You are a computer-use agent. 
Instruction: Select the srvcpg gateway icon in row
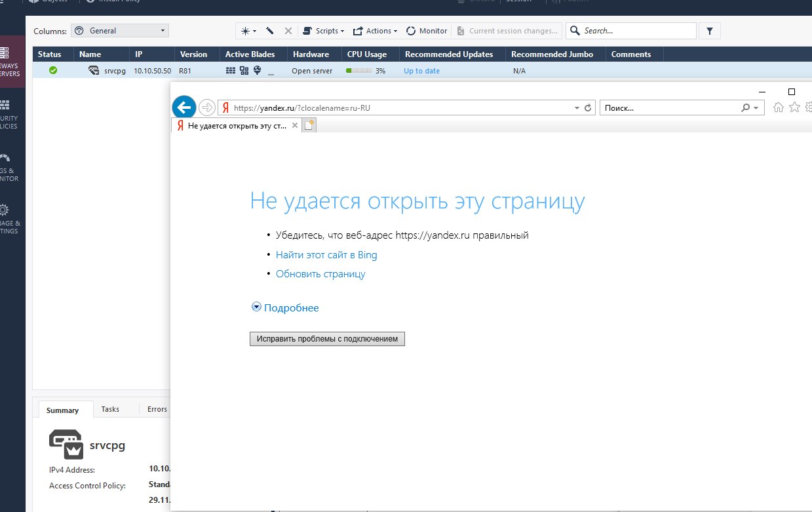94,70
